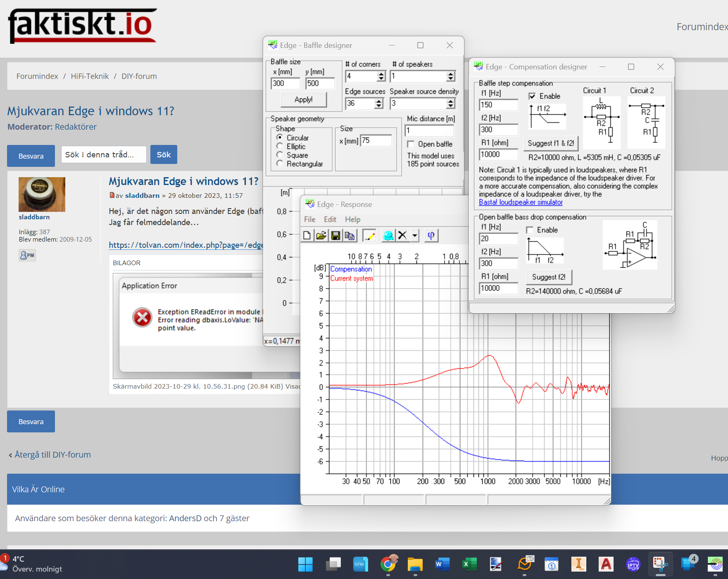
Task: Show phase with the blue phi icon
Action: tap(431, 235)
